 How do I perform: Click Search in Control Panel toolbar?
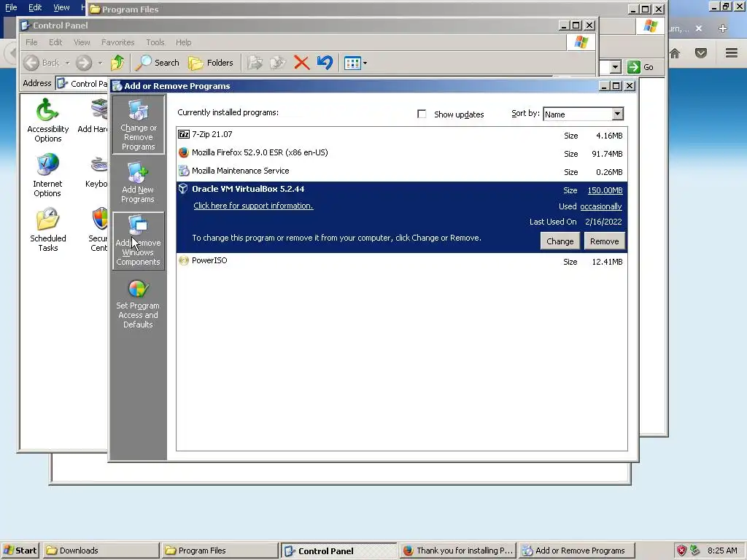click(x=158, y=63)
